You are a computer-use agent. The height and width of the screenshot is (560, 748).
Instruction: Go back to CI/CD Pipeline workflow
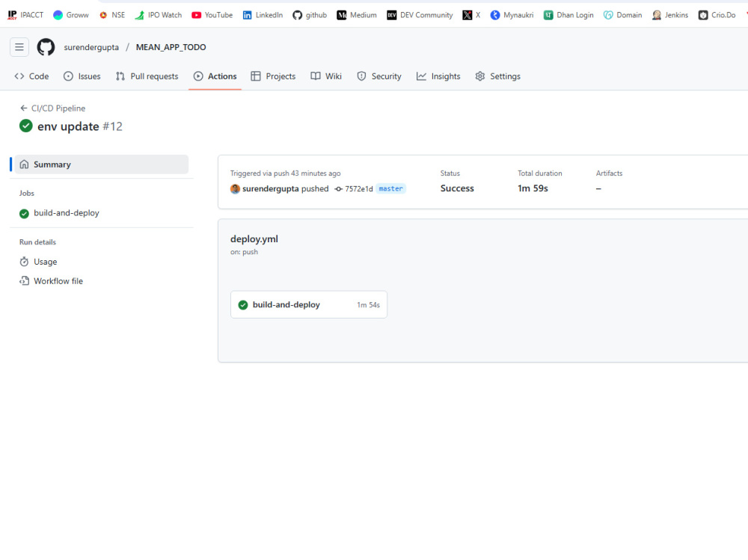click(52, 108)
